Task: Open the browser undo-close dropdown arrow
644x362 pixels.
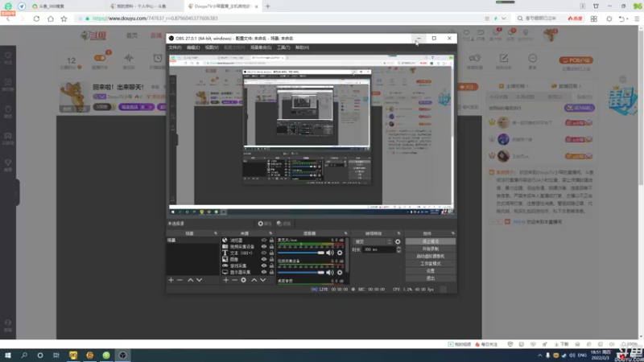Action: [x=627, y=19]
